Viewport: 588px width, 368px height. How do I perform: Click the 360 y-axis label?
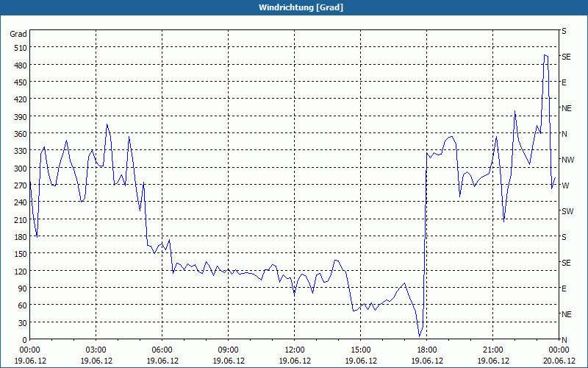coord(21,134)
